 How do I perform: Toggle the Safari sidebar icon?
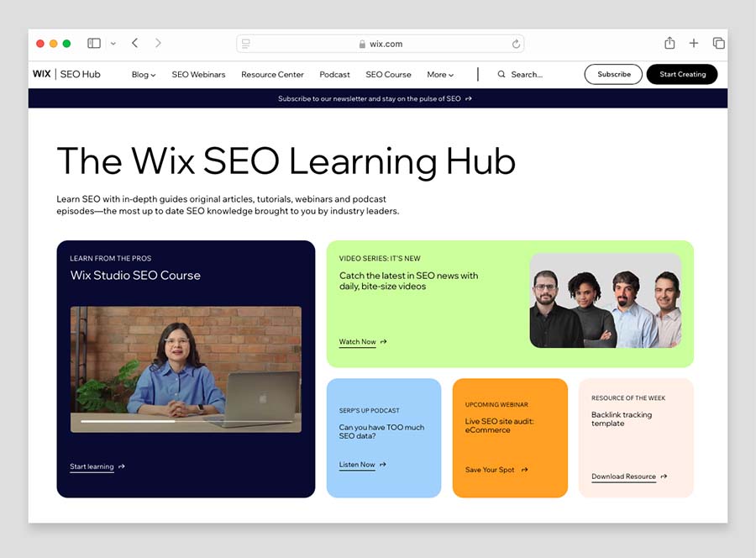tap(94, 44)
